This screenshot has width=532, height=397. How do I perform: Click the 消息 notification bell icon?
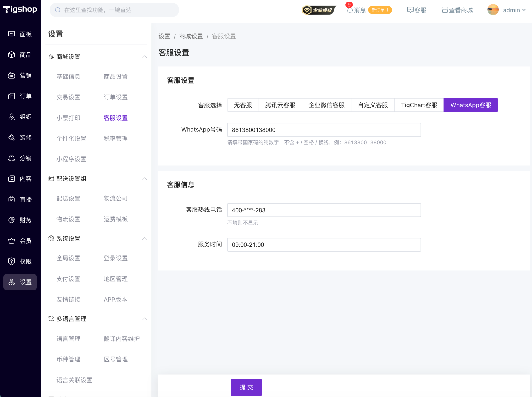350,10
